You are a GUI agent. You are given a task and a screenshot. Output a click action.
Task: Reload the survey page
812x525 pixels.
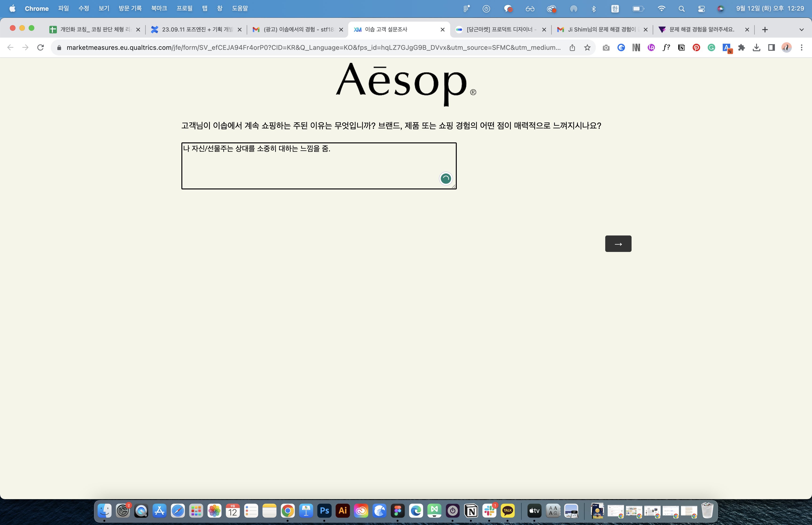(41, 48)
